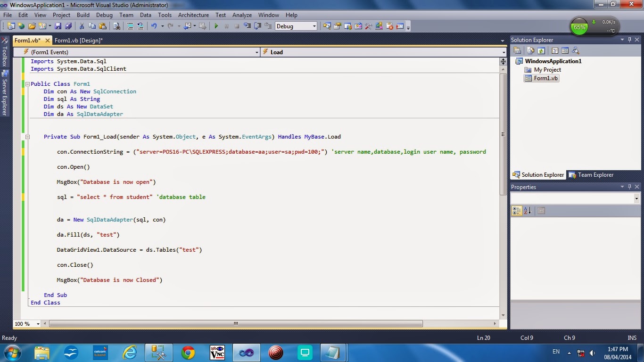Click the Windows Start orb
Image resolution: width=644 pixels, height=362 pixels.
click(x=12, y=353)
